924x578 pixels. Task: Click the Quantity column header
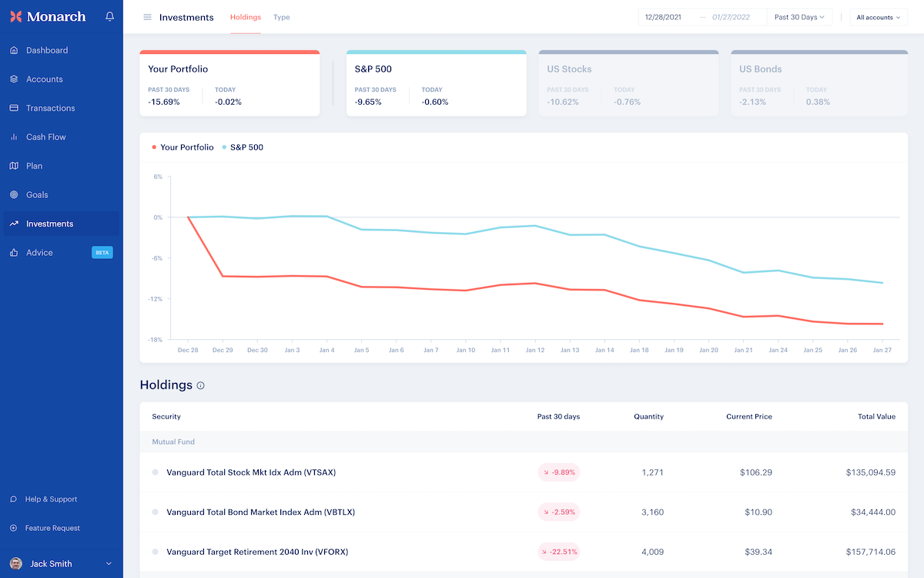(x=648, y=416)
